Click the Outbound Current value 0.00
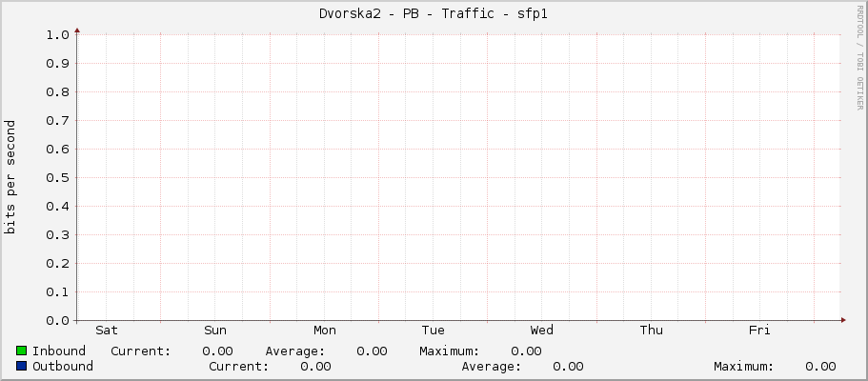 click(x=315, y=367)
